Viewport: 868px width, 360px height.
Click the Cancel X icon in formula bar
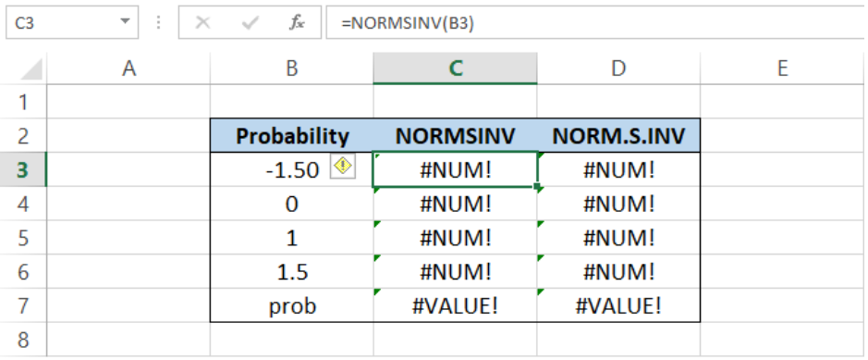tap(203, 23)
